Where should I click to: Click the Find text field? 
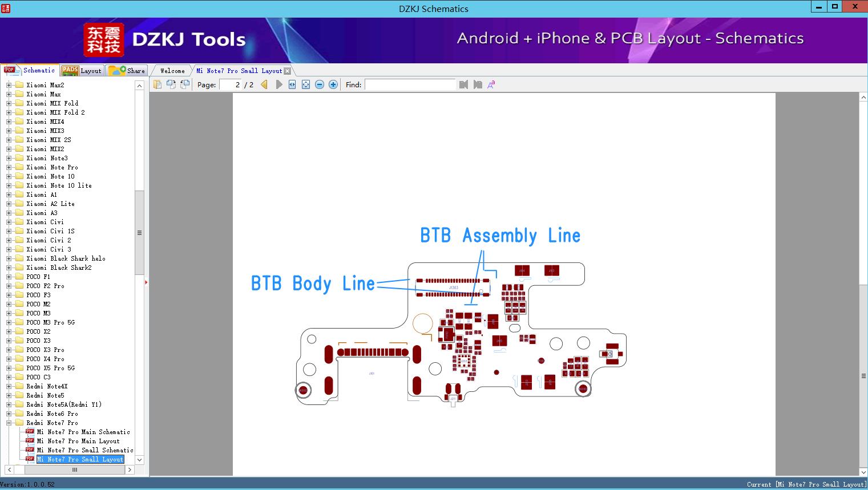click(x=410, y=84)
